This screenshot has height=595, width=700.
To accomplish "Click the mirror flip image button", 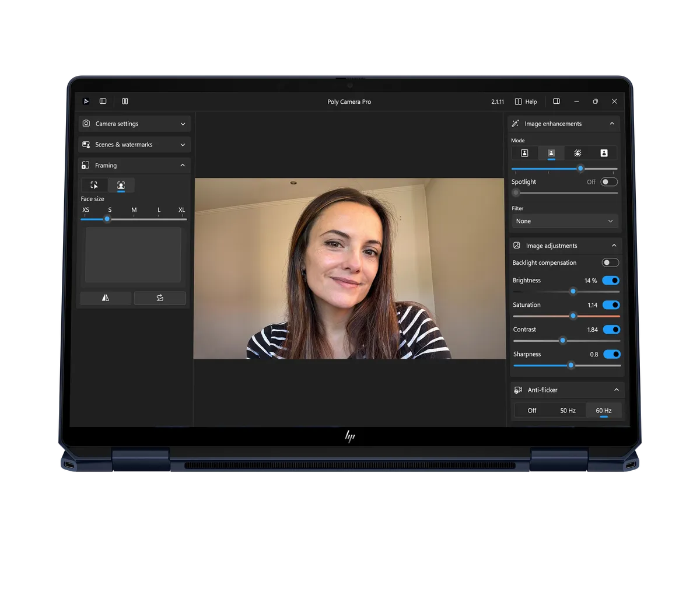I will click(x=106, y=298).
